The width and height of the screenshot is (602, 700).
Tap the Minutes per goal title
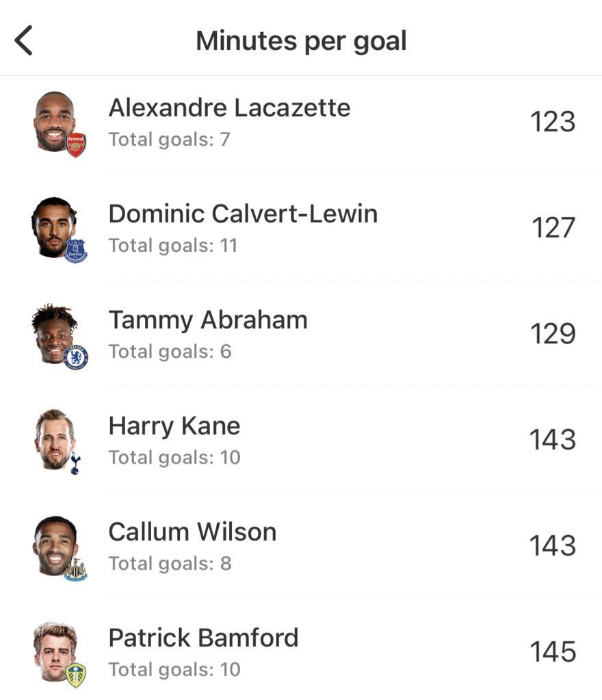(301, 41)
